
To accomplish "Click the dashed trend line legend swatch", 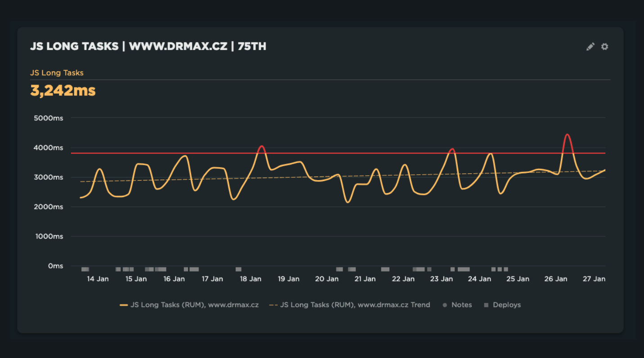I will [273, 305].
